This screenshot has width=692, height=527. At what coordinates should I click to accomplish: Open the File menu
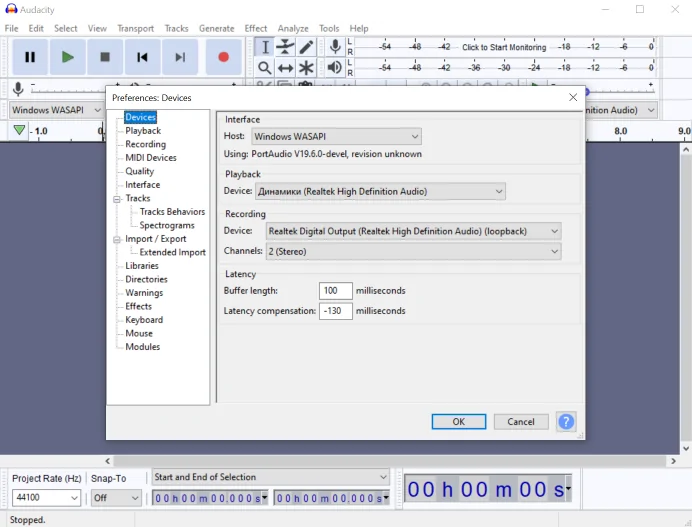click(x=11, y=28)
